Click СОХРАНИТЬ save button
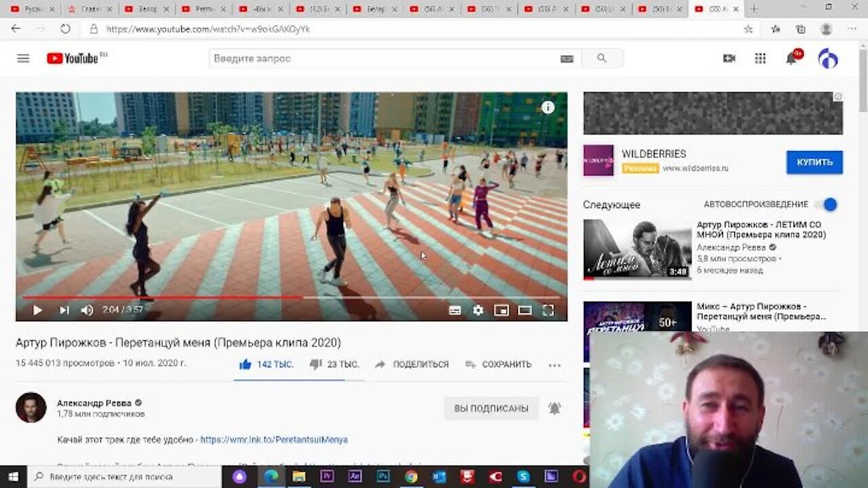The height and width of the screenshot is (488, 868). click(498, 364)
